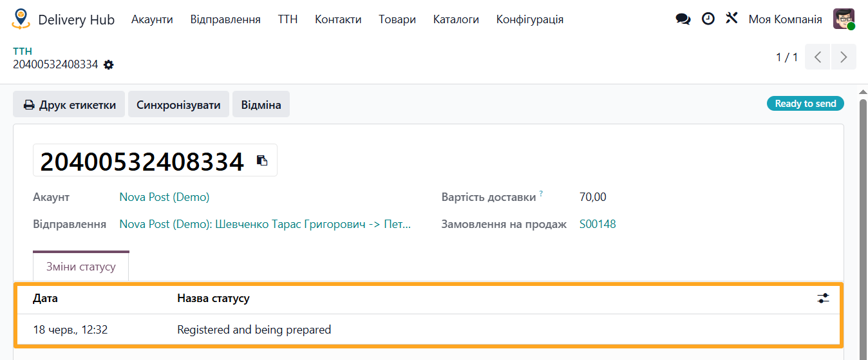Click the Відміна button
Screen dimensions: 868x360
coord(261,104)
